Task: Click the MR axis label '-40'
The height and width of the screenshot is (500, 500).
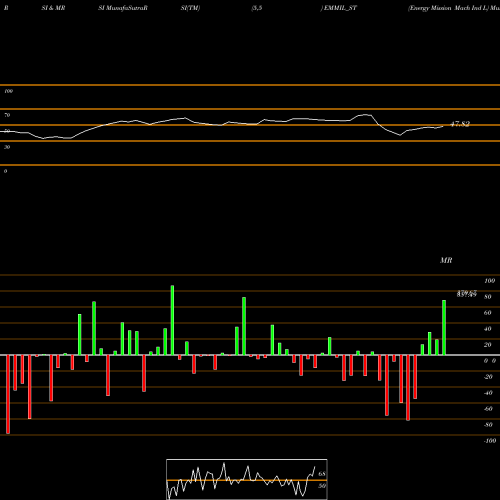Action: coord(488,393)
